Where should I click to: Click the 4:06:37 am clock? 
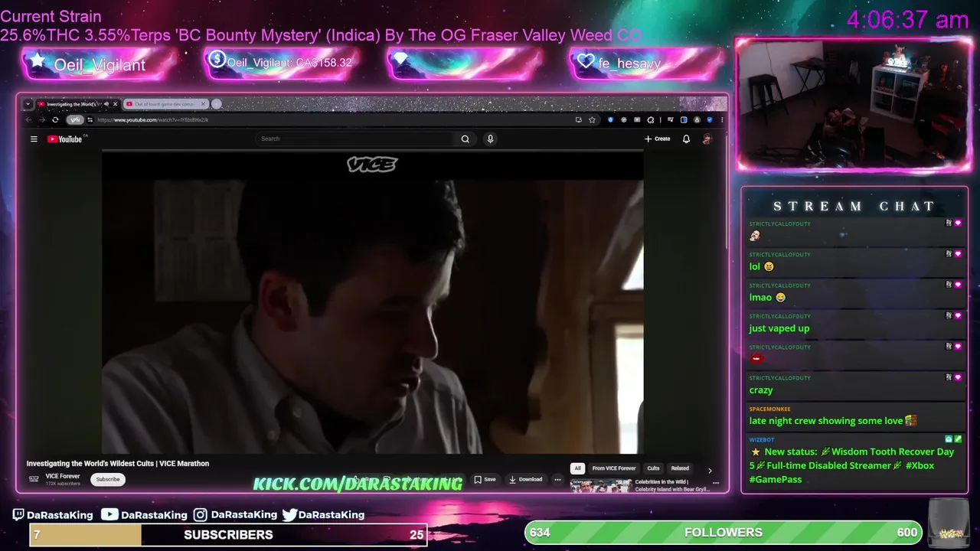pyautogui.click(x=907, y=20)
